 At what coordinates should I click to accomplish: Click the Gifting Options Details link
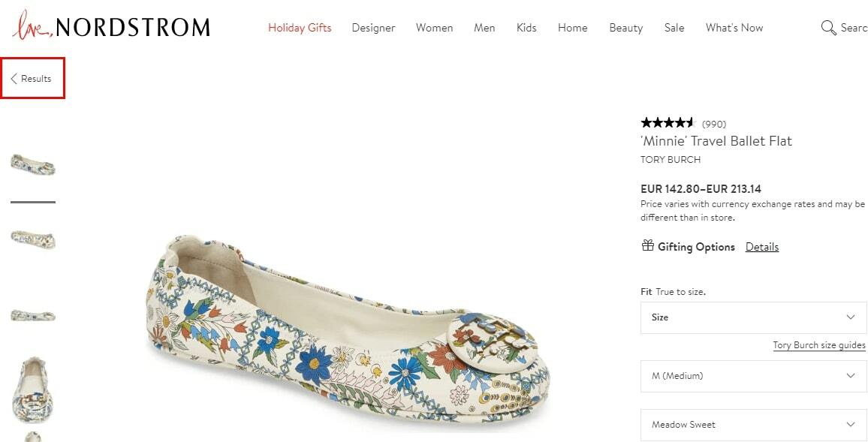761,248
